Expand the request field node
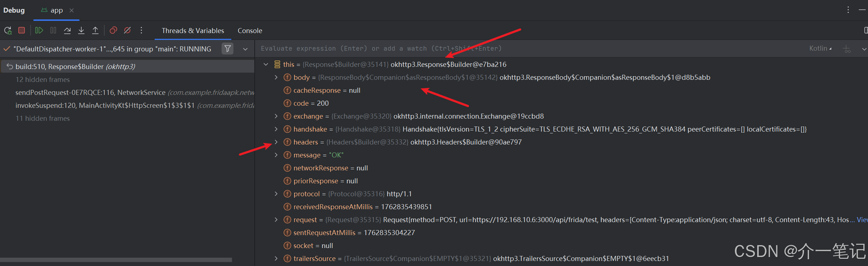 (276, 220)
